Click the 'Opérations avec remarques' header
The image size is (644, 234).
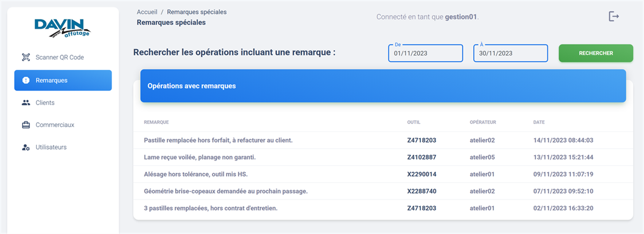point(383,85)
